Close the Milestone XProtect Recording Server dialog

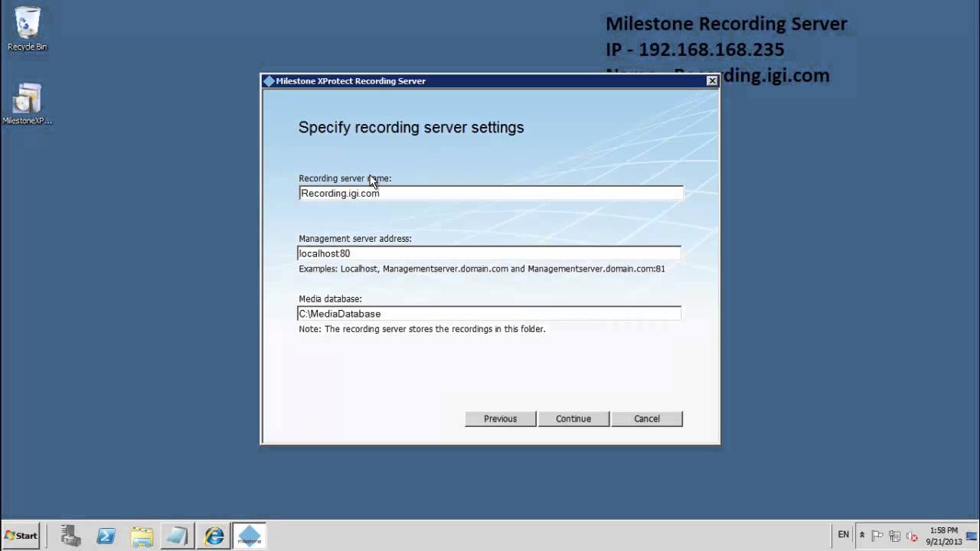tap(712, 80)
